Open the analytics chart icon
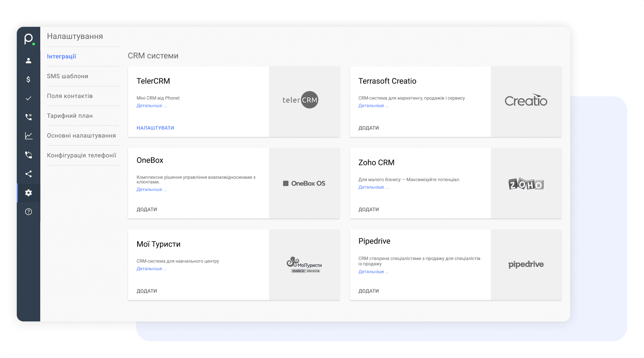This screenshot has height=358, width=644. pyautogui.click(x=29, y=136)
